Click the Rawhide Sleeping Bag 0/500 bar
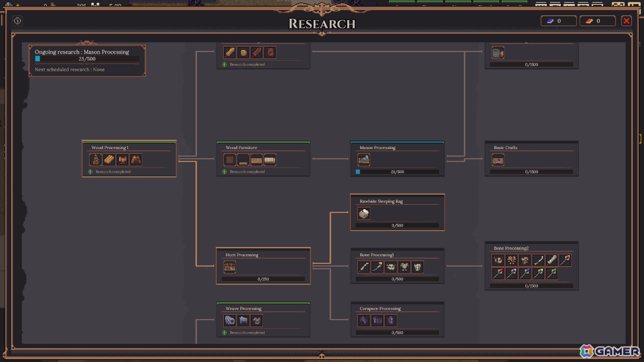This screenshot has width=644, height=362. 397,225
